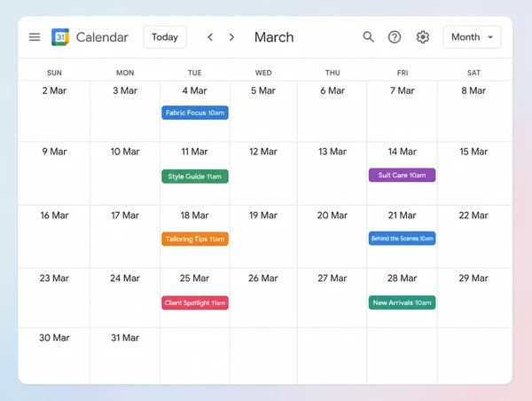Select the 11 Mar date label
Image resolution: width=532 pixels, height=401 pixels.
click(x=194, y=152)
